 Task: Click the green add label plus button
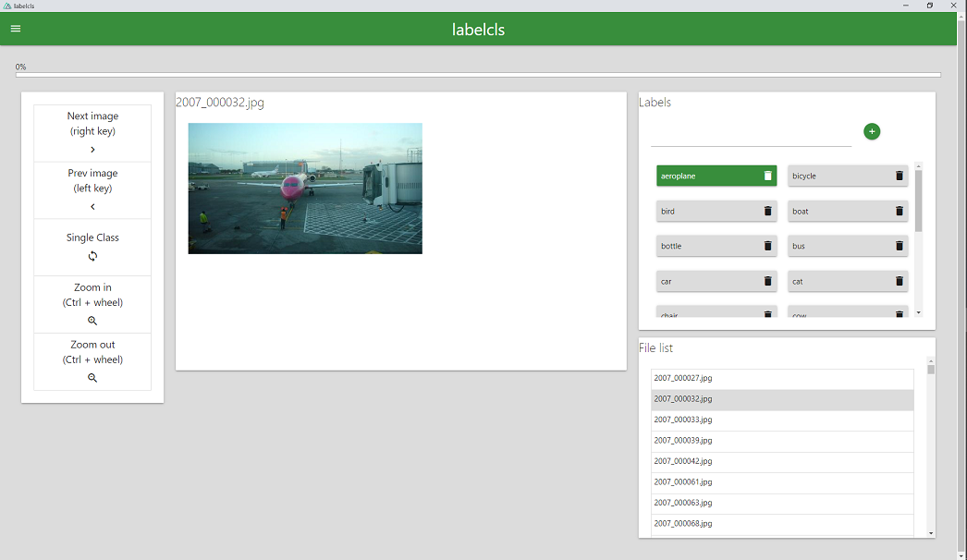click(x=872, y=132)
